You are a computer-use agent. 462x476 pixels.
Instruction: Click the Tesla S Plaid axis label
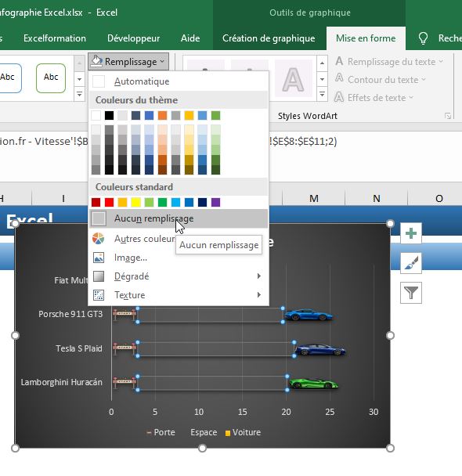click(79, 348)
